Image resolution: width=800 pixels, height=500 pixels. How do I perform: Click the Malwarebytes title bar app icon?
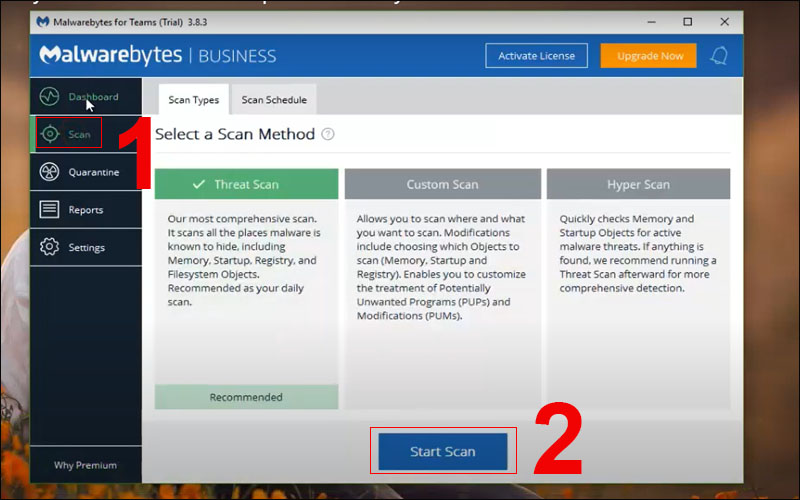point(43,22)
